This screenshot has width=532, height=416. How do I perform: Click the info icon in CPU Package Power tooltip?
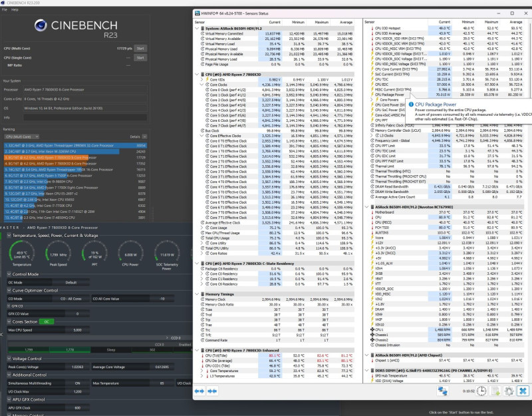point(411,104)
